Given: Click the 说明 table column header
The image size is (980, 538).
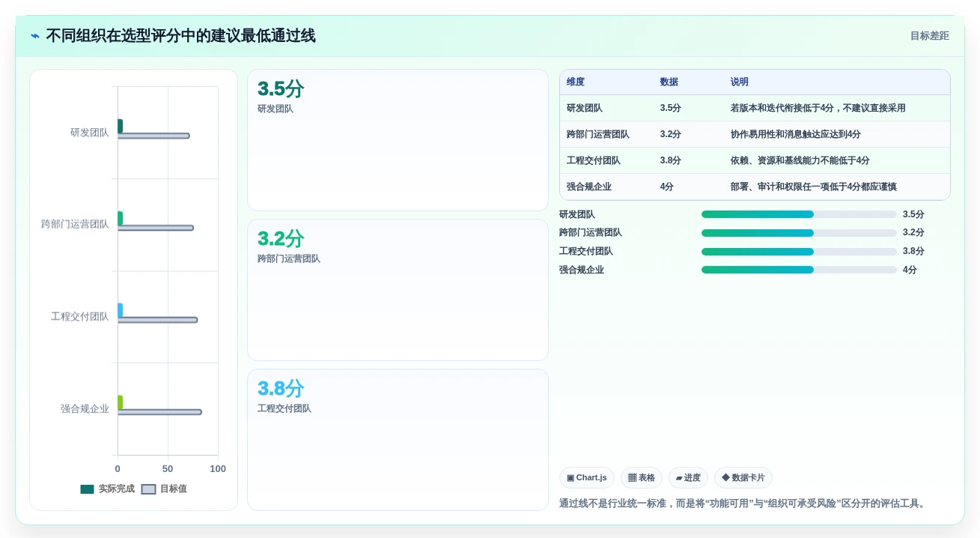Looking at the screenshot, I should point(740,82).
